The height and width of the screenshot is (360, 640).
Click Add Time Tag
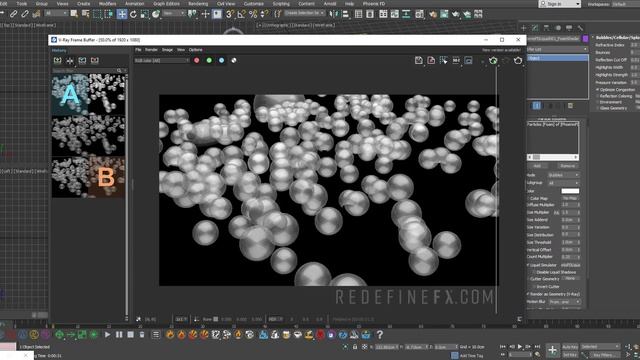(471, 356)
